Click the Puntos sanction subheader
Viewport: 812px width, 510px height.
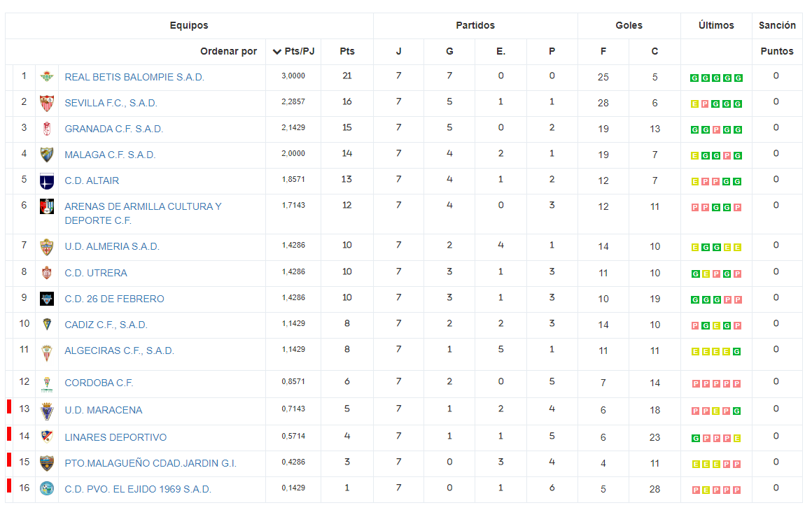pyautogui.click(x=777, y=51)
